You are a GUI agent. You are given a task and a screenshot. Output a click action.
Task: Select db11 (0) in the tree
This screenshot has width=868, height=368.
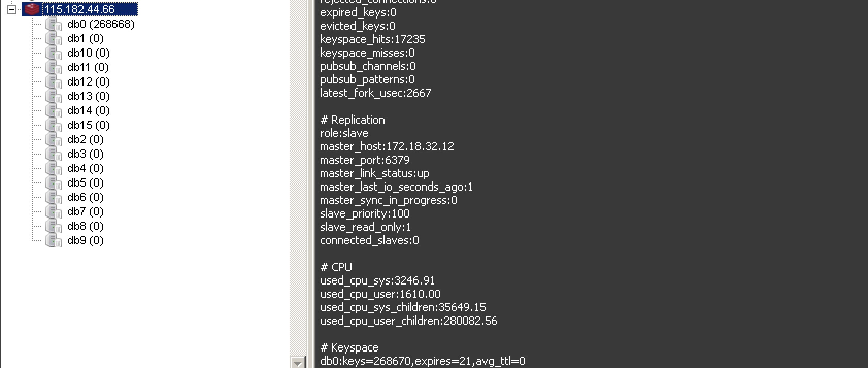point(88,68)
